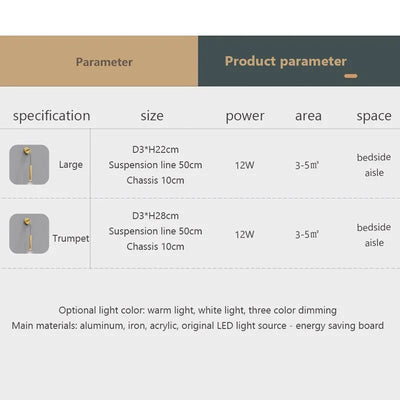The width and height of the screenshot is (400, 400).
Task: Select the Product parameter tab header
Action: pos(299,61)
